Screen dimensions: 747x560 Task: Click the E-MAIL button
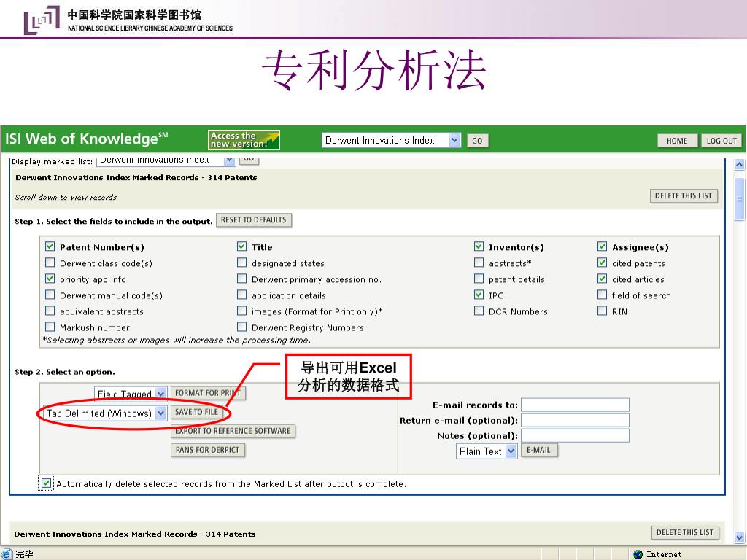click(539, 450)
